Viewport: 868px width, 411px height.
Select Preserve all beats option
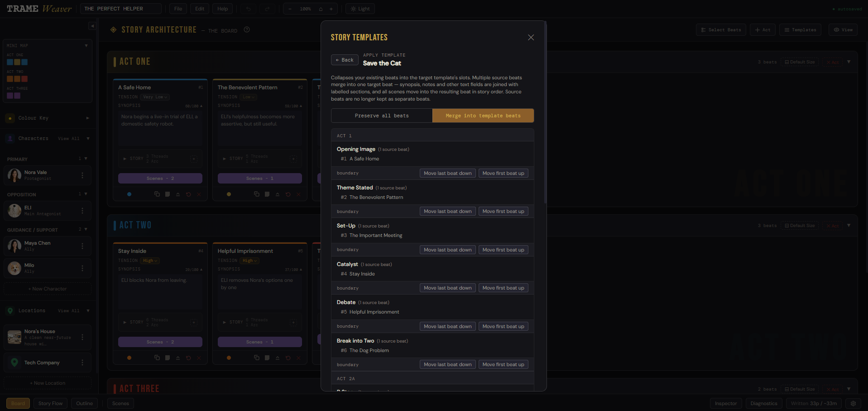point(382,116)
